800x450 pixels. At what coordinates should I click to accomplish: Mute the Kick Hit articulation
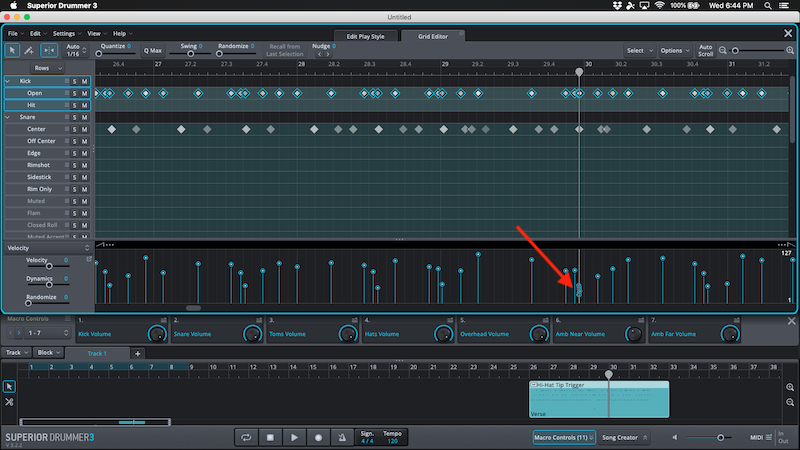(x=85, y=105)
